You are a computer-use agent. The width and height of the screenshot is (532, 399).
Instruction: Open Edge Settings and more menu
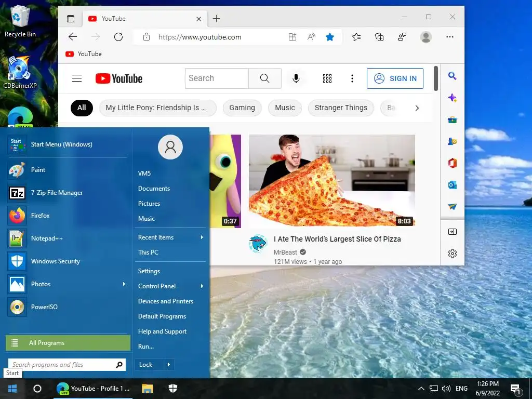pyautogui.click(x=450, y=37)
